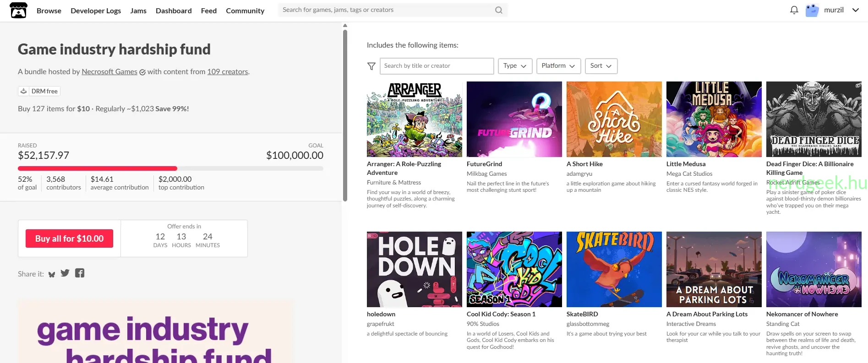This screenshot has width=868, height=363.
Task: Visit the Standing Cat creator page
Action: point(783,324)
